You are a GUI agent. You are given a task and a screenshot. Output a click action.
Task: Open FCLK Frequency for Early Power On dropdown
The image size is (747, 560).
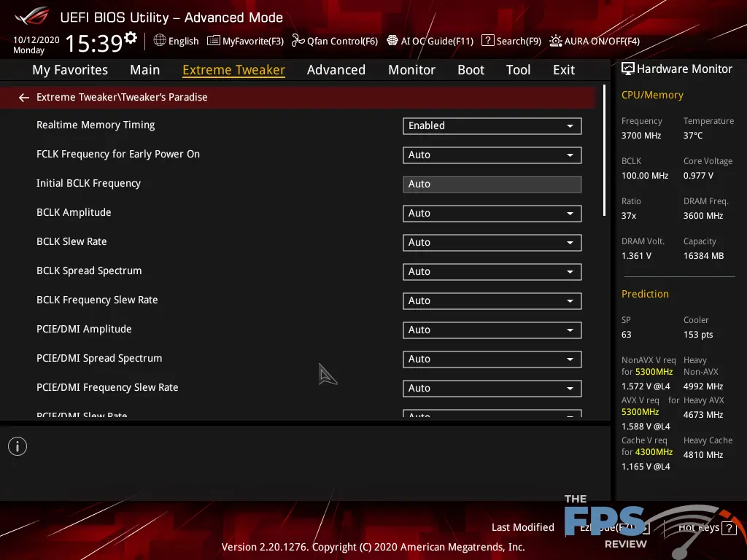(x=492, y=155)
